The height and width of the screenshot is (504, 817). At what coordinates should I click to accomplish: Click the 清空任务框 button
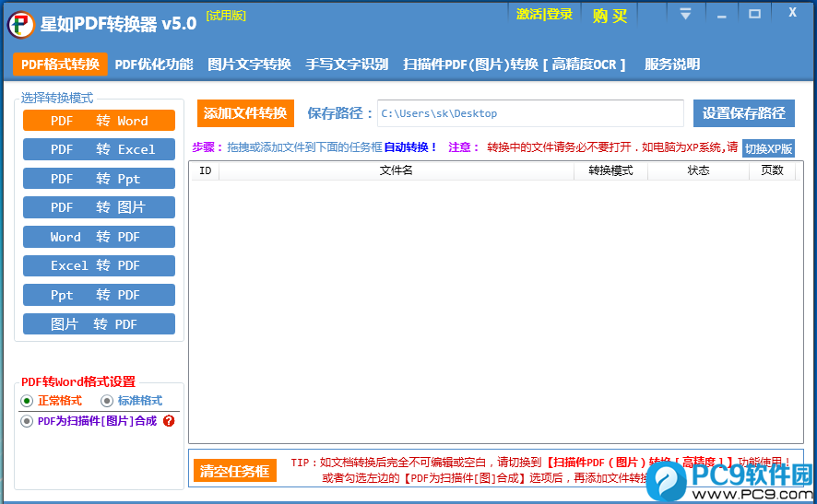(234, 471)
